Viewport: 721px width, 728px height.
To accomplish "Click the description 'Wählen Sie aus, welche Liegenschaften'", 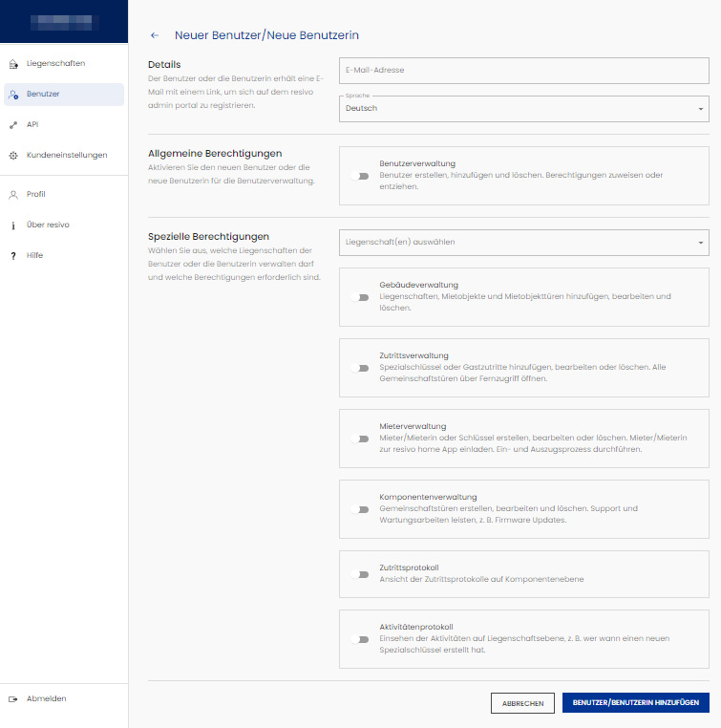I will click(234, 264).
